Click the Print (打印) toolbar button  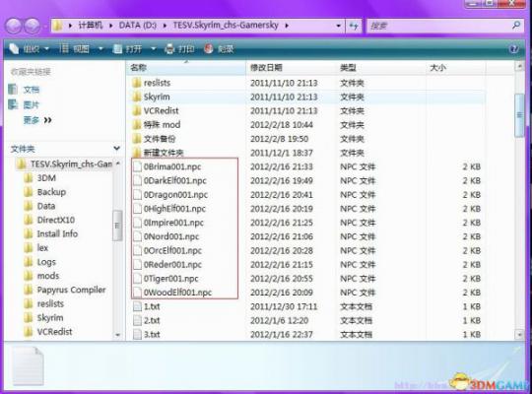180,49
